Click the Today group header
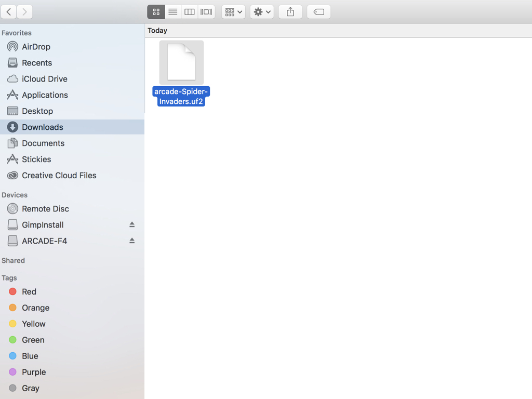This screenshot has width=532, height=399. pyautogui.click(x=157, y=31)
